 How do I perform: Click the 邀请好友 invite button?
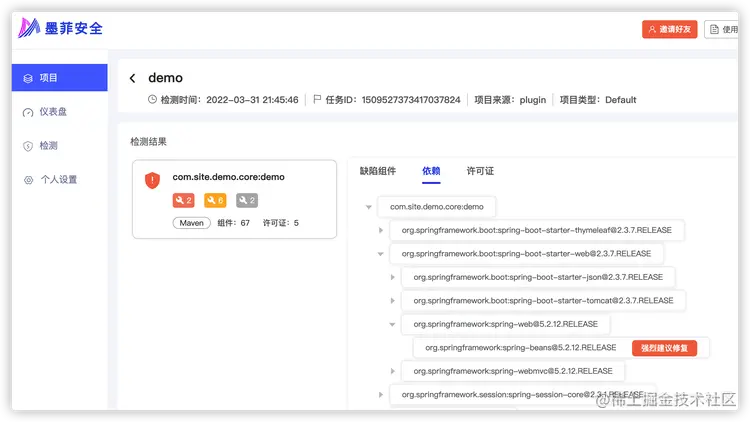pyautogui.click(x=670, y=29)
